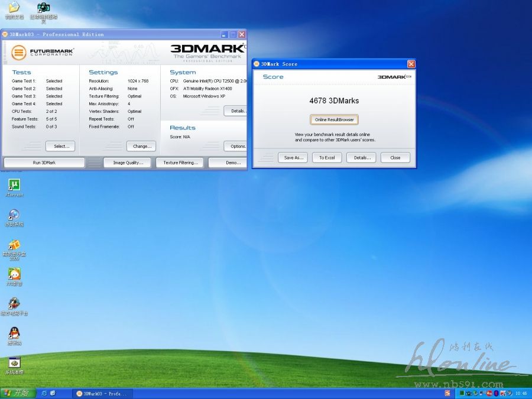Launch the Tencent QQ penguin icon
The image size is (532, 399).
point(14,333)
